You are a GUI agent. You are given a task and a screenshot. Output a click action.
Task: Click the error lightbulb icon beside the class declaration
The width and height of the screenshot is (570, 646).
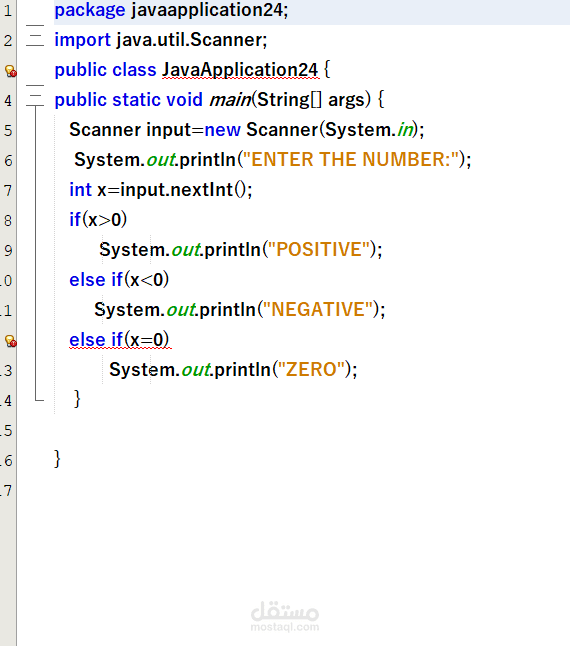[x=11, y=71]
